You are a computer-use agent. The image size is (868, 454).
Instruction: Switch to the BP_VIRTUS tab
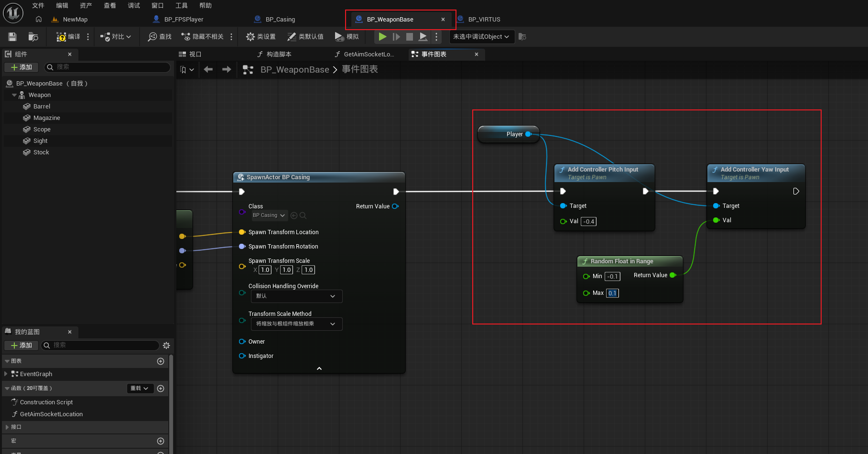pos(484,20)
